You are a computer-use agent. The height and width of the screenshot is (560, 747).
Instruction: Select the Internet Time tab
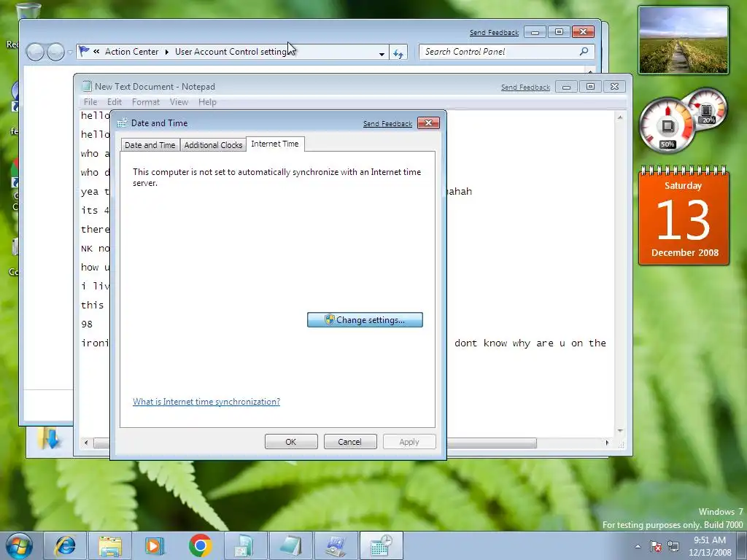point(275,144)
